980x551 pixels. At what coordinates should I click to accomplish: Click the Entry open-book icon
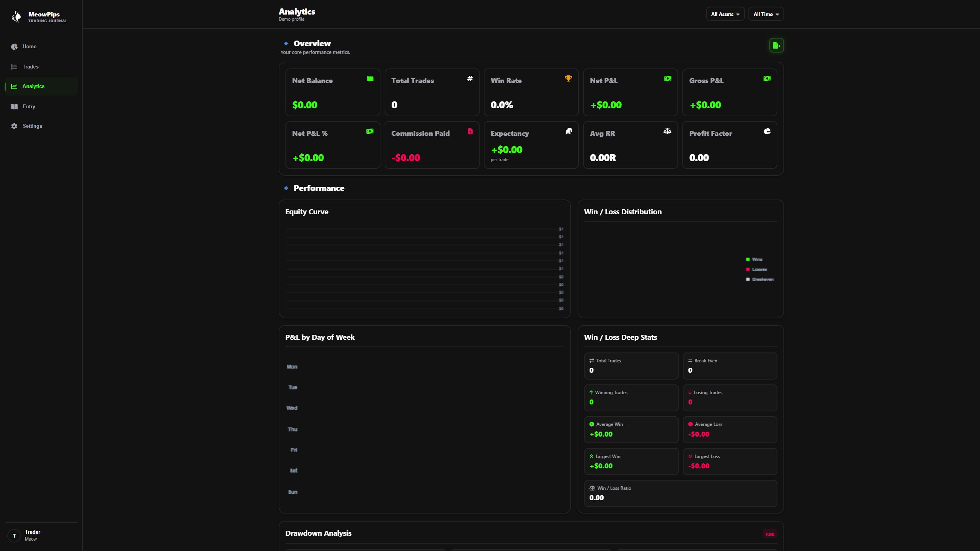coord(14,106)
